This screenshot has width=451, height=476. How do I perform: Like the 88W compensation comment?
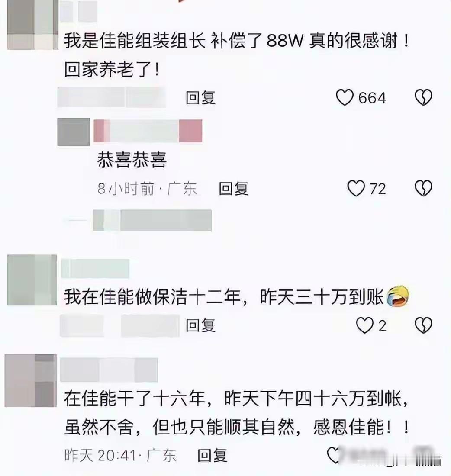345,97
